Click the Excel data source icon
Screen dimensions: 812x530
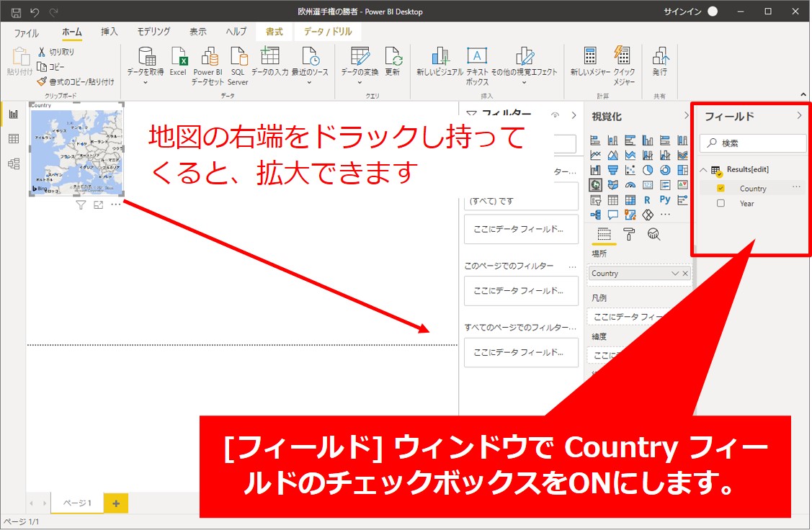point(178,59)
